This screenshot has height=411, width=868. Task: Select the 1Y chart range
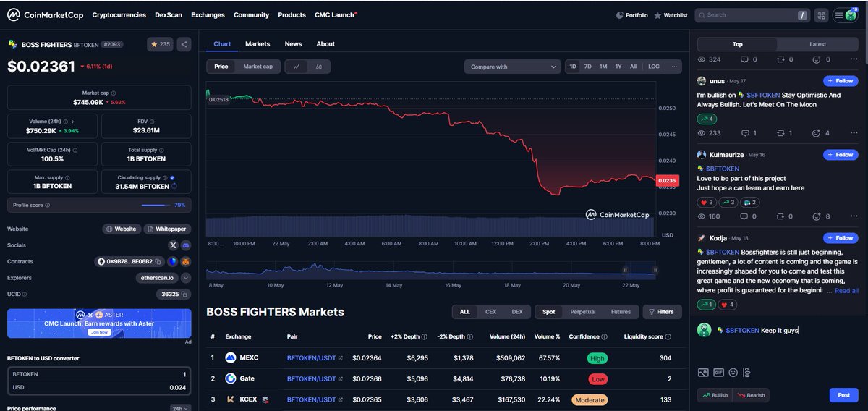pyautogui.click(x=618, y=67)
